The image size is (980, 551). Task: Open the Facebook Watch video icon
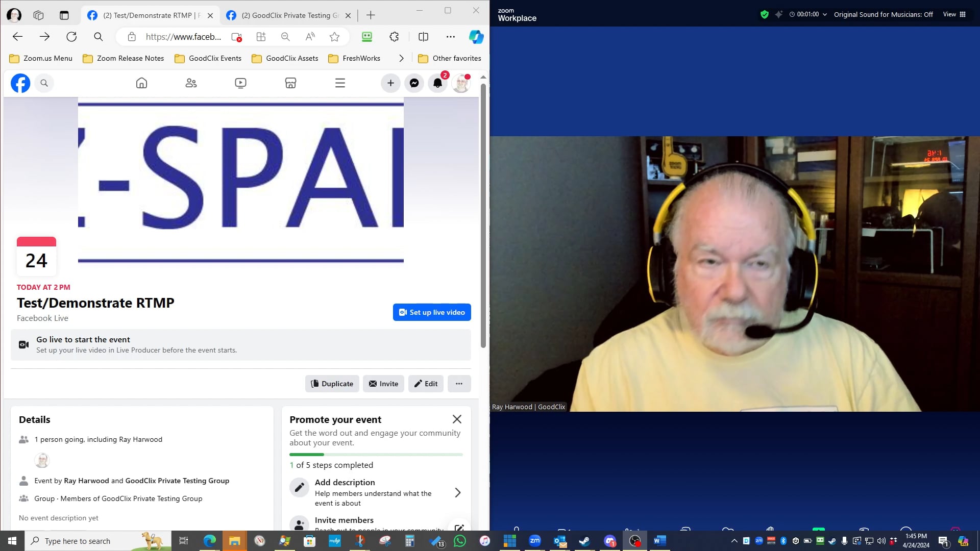coord(240,83)
